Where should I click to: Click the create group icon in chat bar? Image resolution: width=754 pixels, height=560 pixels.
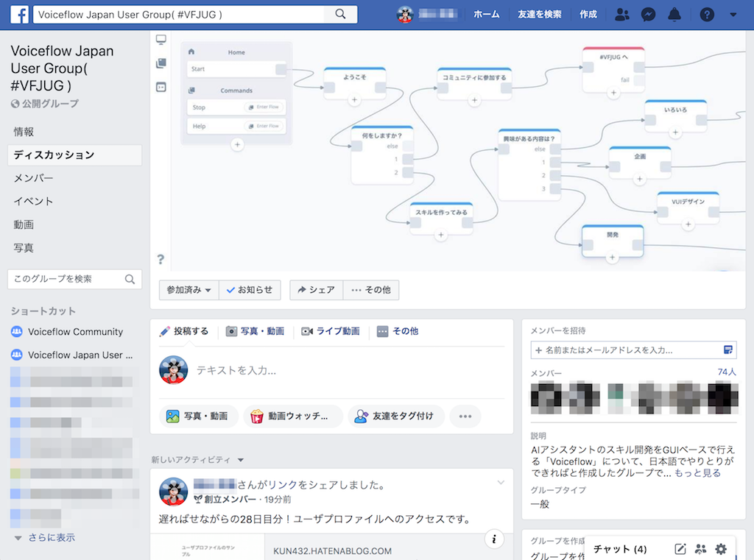coord(701,549)
